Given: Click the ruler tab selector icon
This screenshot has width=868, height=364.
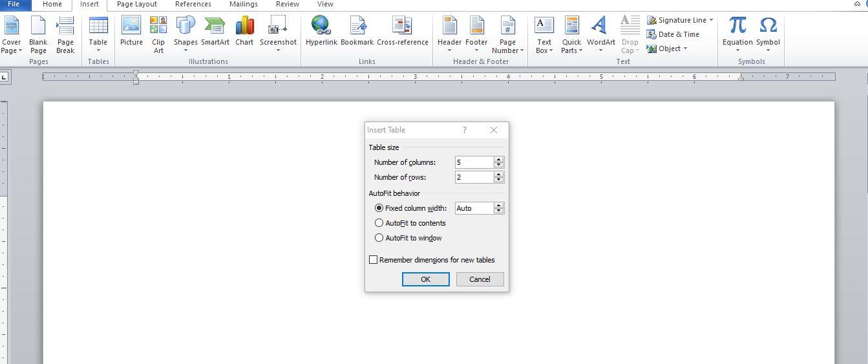Looking at the screenshot, I should click(4, 77).
